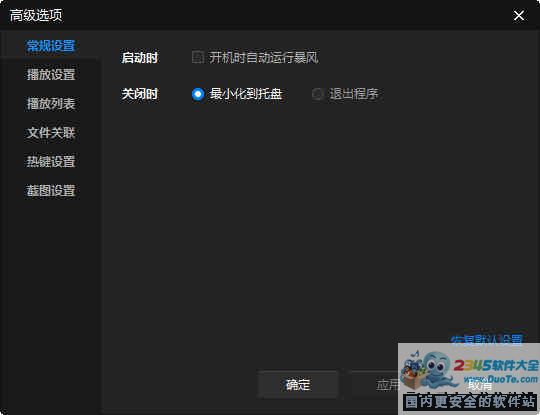The width and height of the screenshot is (540, 415).
Task: Cancel with the 取消 button
Action: 480,385
